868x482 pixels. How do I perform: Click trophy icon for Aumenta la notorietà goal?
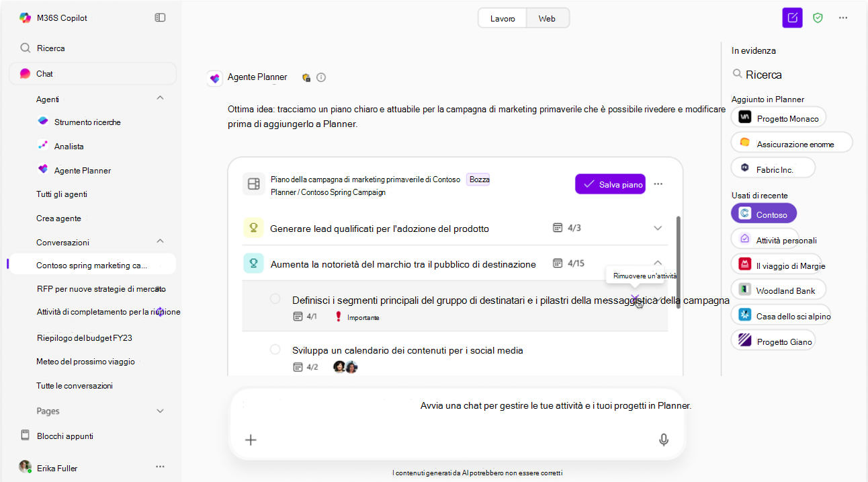[x=253, y=263]
